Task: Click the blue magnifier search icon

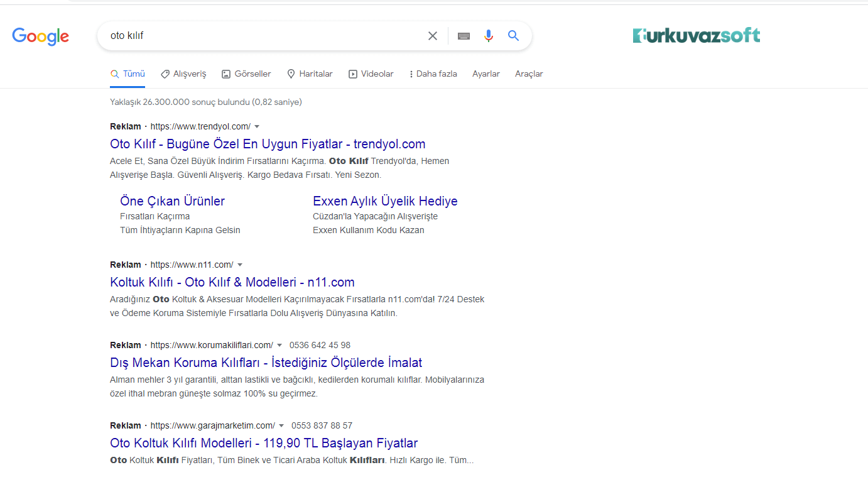Action: (x=513, y=36)
